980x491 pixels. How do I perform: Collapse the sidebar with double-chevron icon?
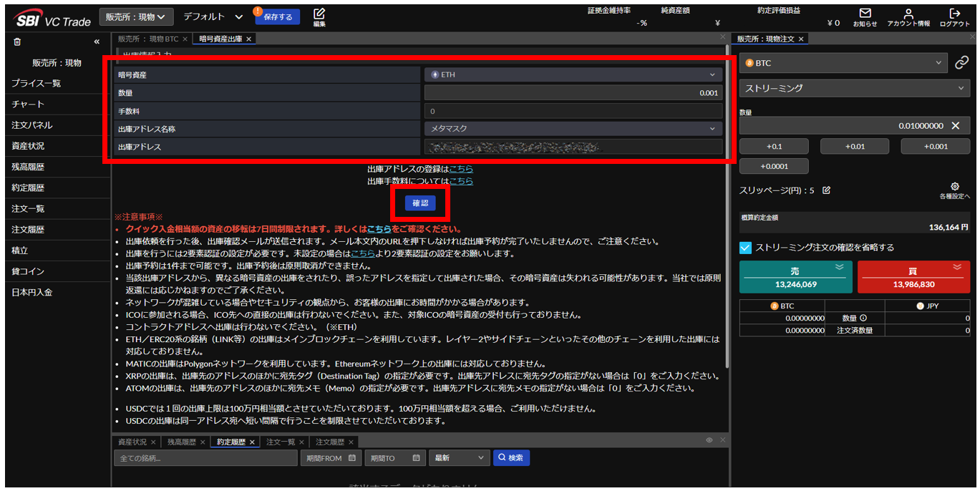pyautogui.click(x=97, y=42)
